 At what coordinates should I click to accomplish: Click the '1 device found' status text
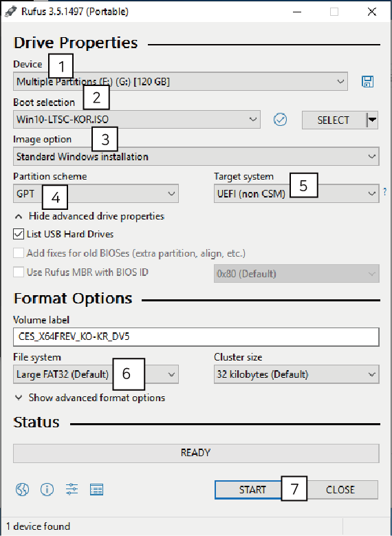tap(38, 526)
